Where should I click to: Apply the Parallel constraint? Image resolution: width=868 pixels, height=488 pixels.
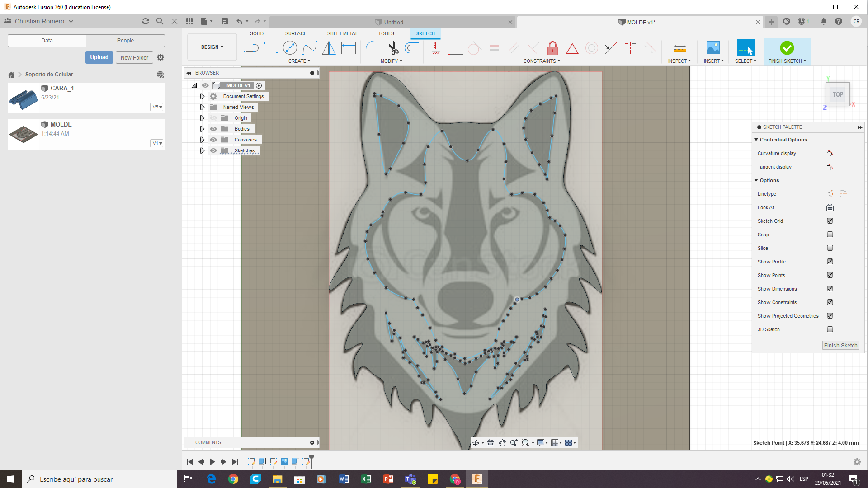tap(514, 48)
